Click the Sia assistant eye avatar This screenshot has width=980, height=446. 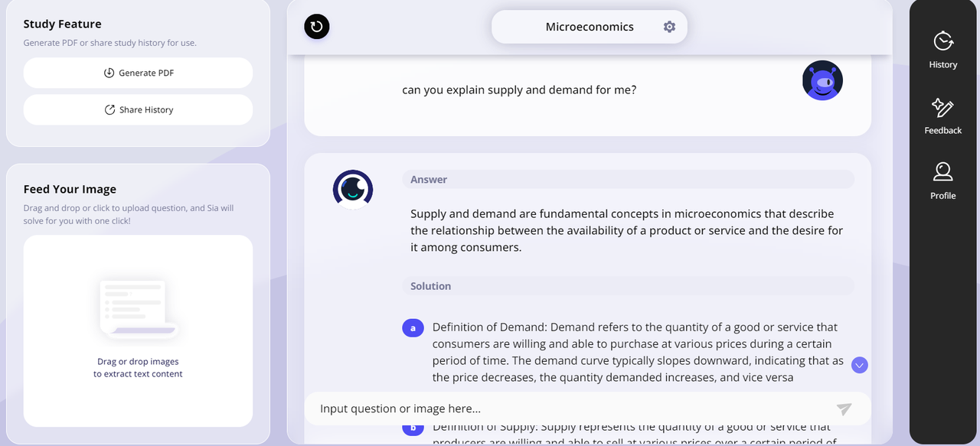click(x=353, y=190)
